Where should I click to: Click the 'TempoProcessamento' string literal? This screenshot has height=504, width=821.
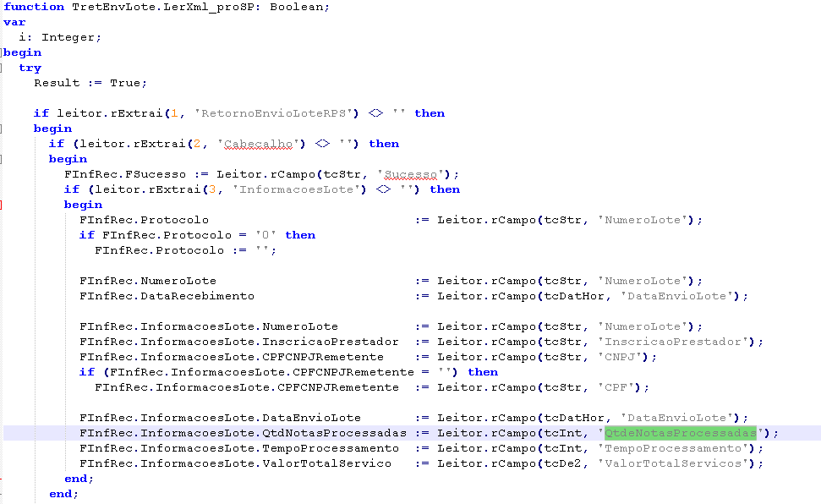point(673,448)
